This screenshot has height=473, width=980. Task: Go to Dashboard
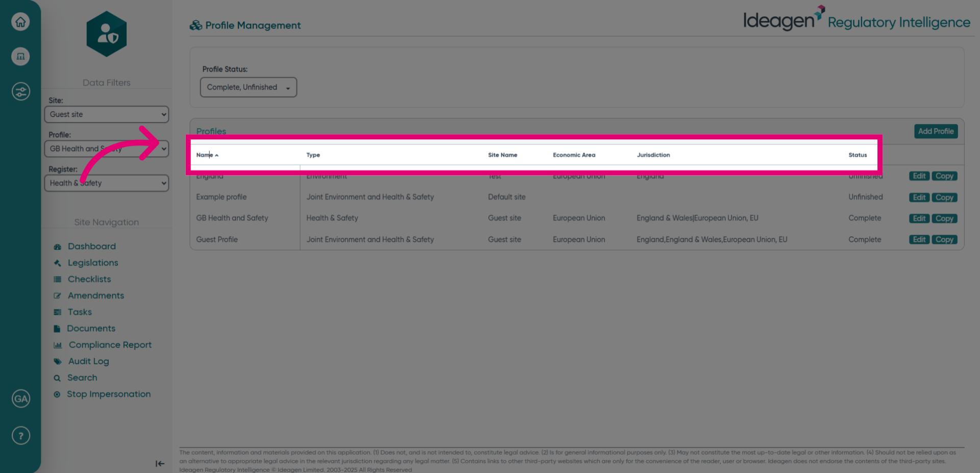[x=92, y=246]
